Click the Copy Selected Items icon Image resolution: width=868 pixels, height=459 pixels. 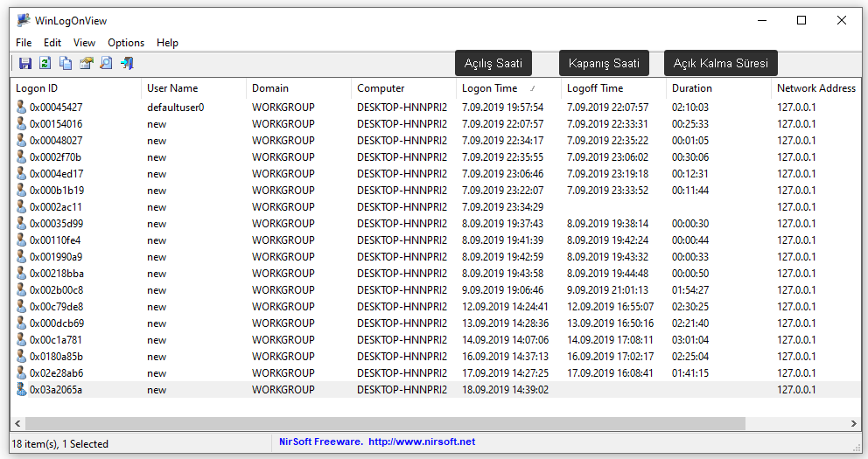[x=66, y=63]
